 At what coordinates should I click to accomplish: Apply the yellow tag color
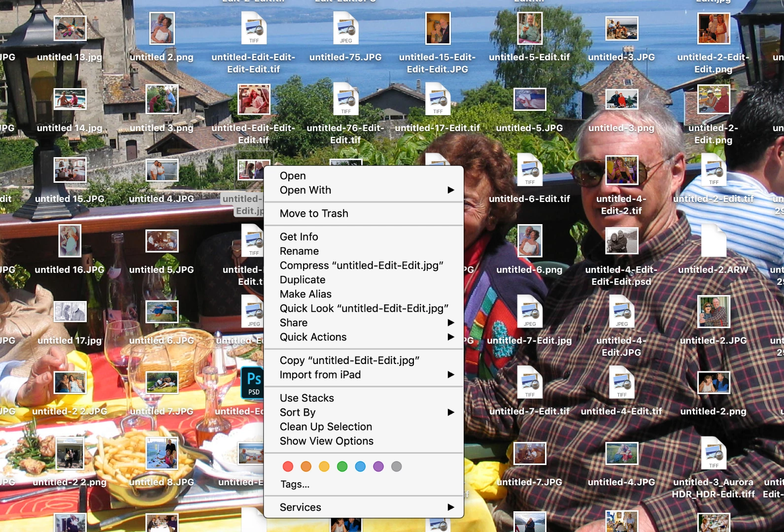click(x=324, y=466)
